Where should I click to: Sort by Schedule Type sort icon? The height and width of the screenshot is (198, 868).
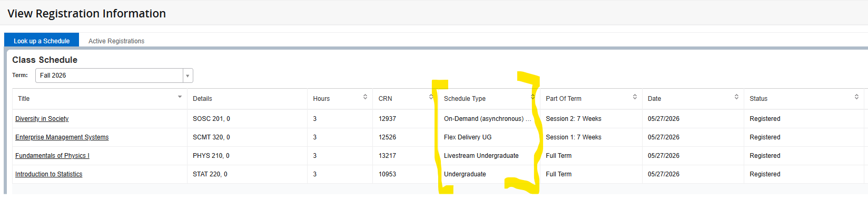532,97
